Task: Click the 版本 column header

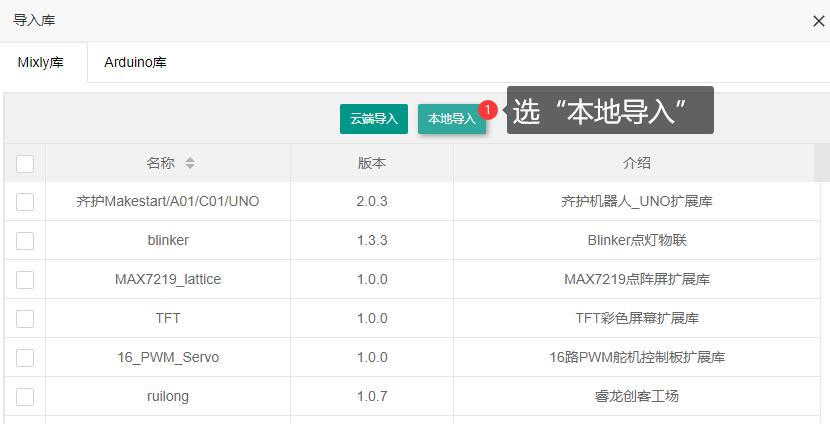Action: point(372,163)
